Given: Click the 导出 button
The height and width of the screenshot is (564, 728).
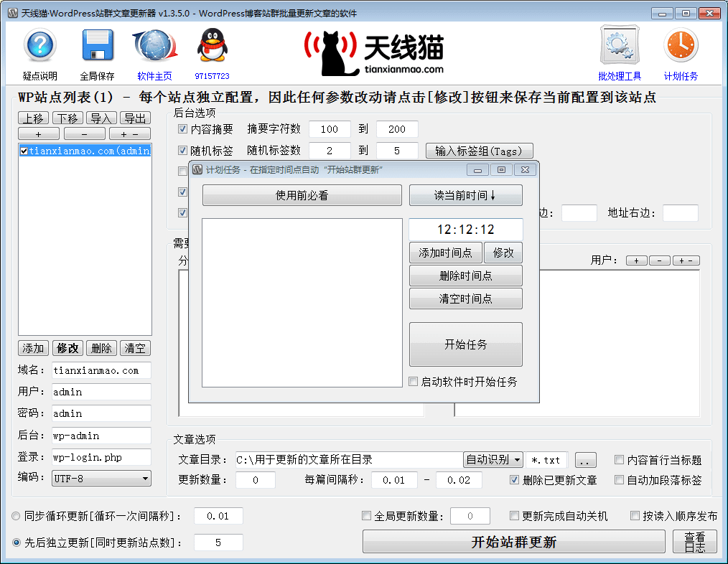Looking at the screenshot, I should point(136,118).
